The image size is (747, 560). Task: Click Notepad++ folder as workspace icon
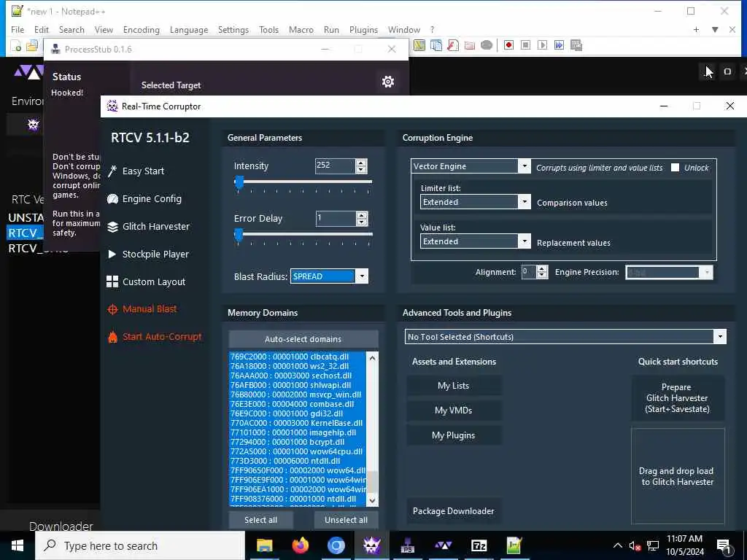(x=469, y=45)
